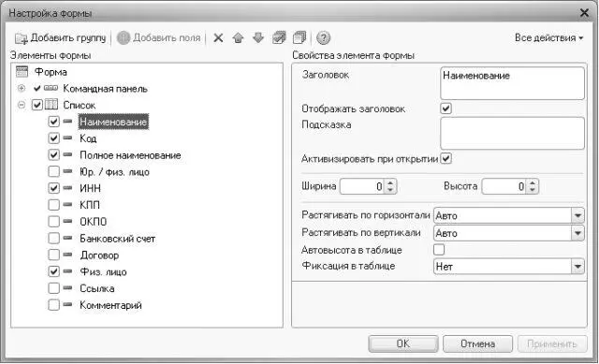Viewport: 599px width, 364px height.
Task: Select the Банковский счет row
Action: (117, 239)
